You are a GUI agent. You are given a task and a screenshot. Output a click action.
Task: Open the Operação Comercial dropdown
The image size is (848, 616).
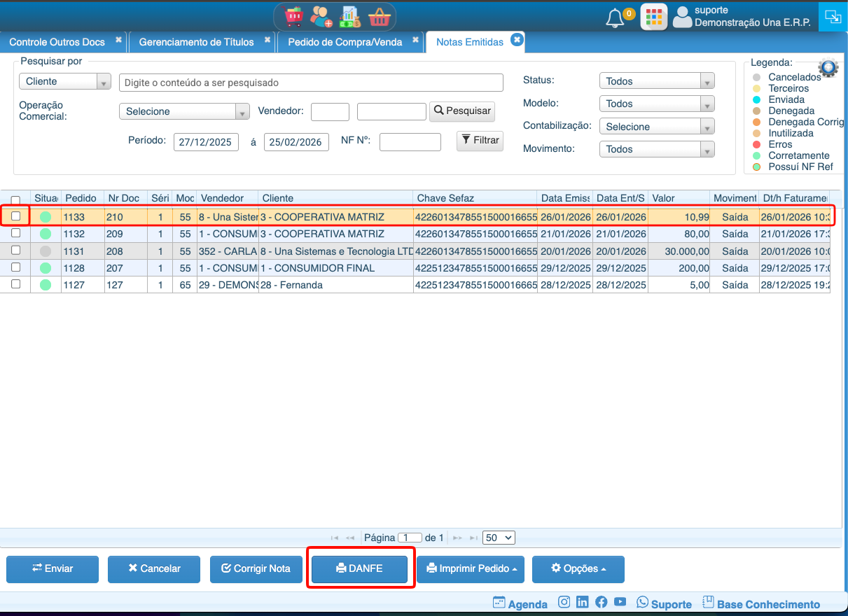184,111
